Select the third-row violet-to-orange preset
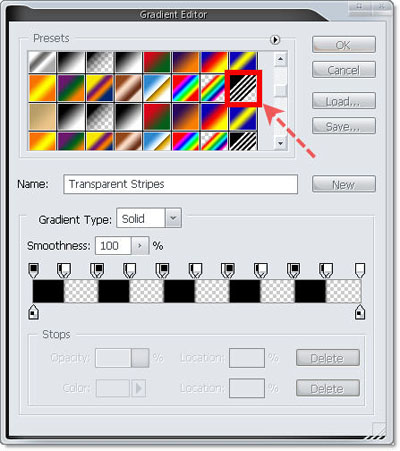 186,117
